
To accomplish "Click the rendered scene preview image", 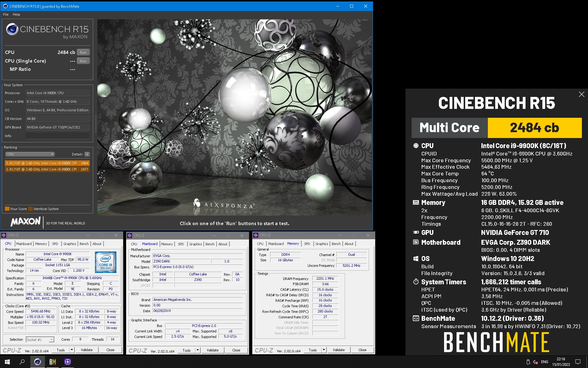I will [x=235, y=117].
